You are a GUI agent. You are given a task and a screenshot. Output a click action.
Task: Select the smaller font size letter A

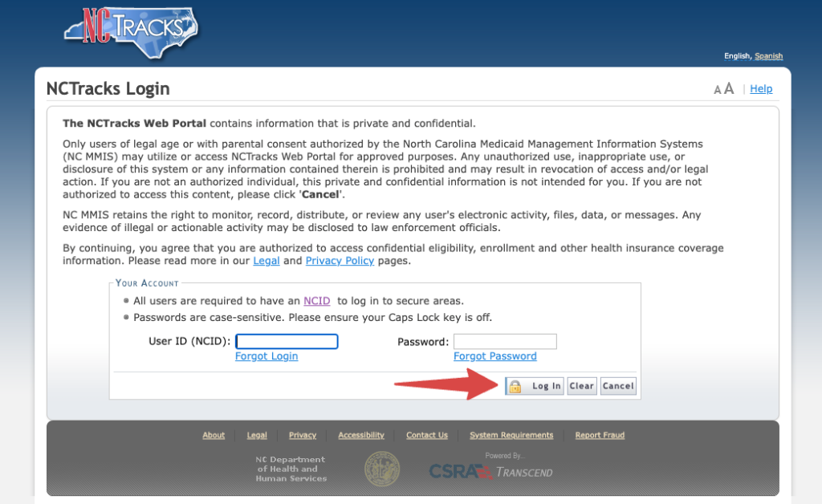(717, 89)
